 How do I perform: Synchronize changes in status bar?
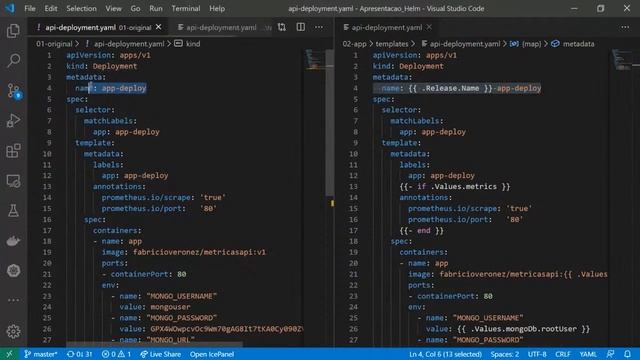(80, 354)
